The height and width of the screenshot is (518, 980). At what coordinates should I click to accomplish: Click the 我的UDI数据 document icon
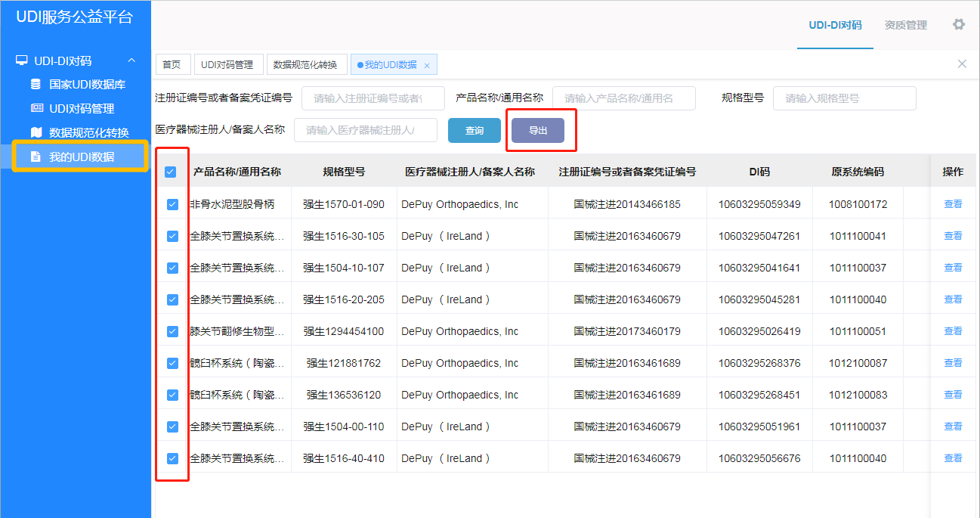pyautogui.click(x=36, y=157)
